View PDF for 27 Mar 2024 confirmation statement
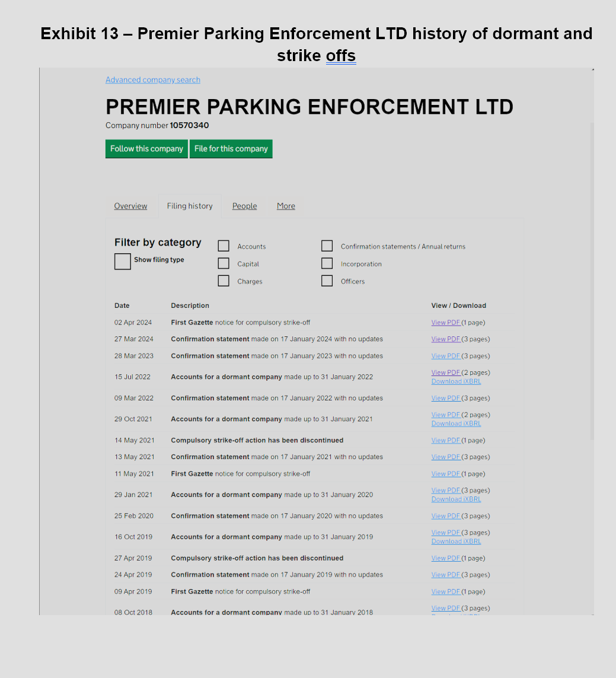Viewport: 616px width, 678px height. (446, 339)
